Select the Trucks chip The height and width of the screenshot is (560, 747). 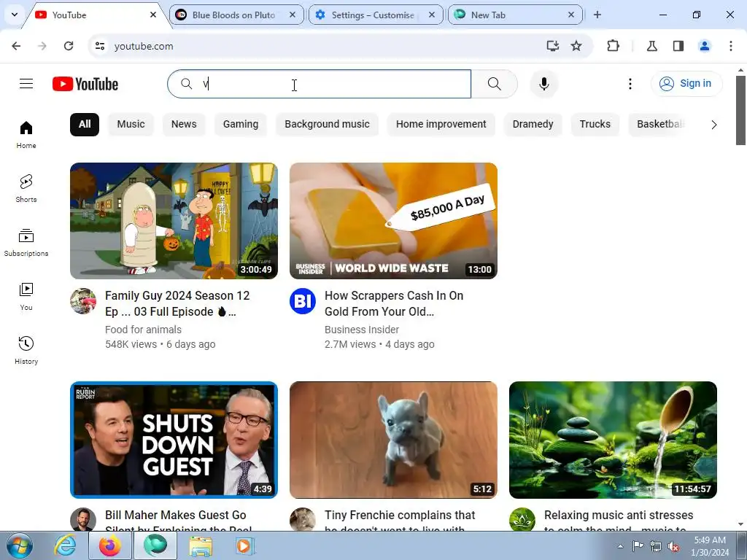coord(595,124)
